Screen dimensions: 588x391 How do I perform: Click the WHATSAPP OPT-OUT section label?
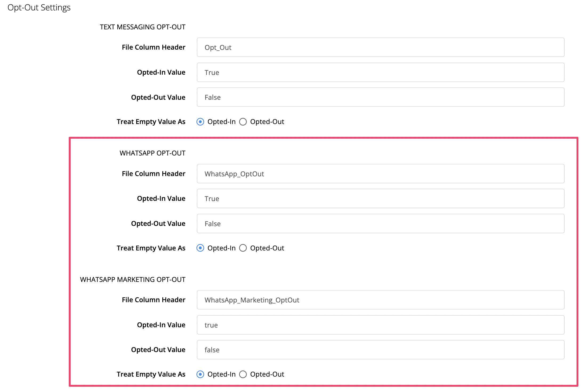point(152,153)
